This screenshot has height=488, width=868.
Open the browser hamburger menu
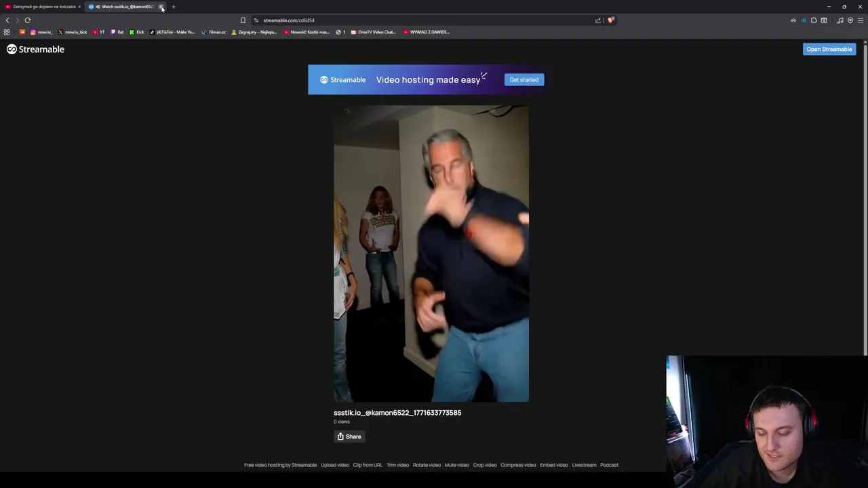861,20
